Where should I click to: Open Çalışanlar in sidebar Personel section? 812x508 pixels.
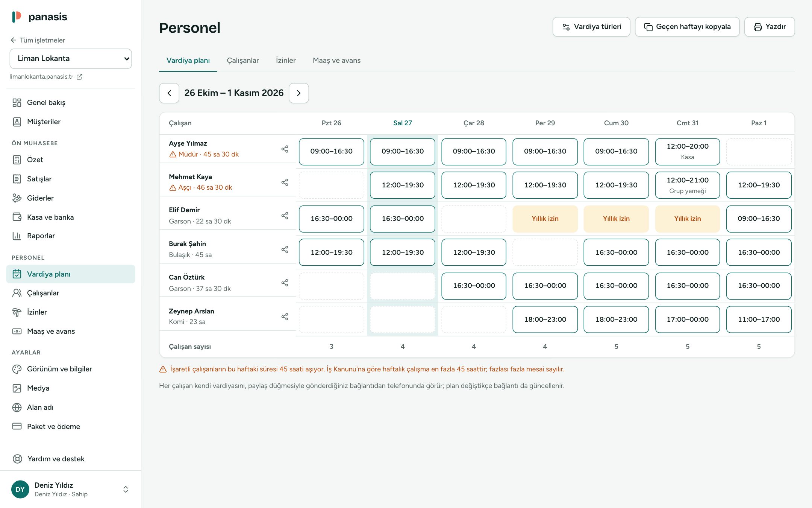(x=71, y=293)
